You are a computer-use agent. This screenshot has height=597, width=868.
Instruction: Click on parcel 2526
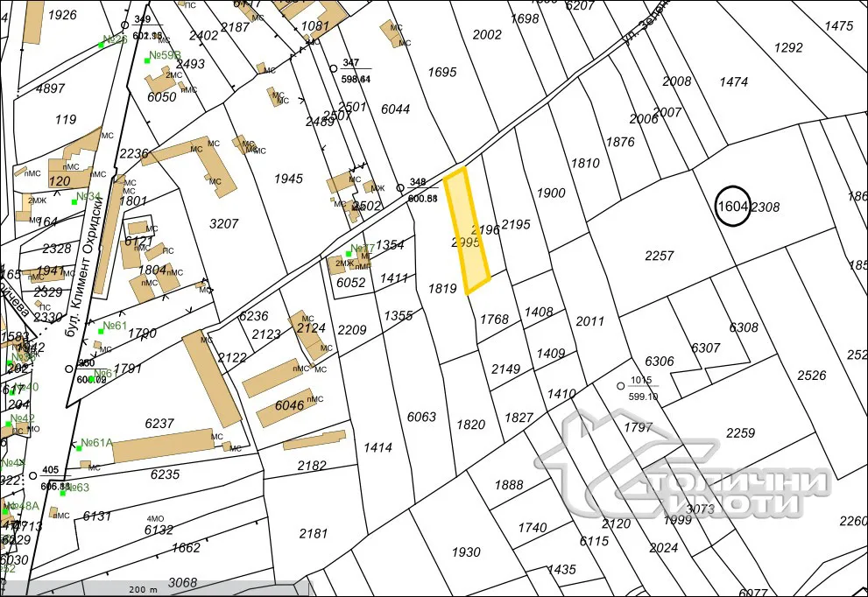[811, 376]
